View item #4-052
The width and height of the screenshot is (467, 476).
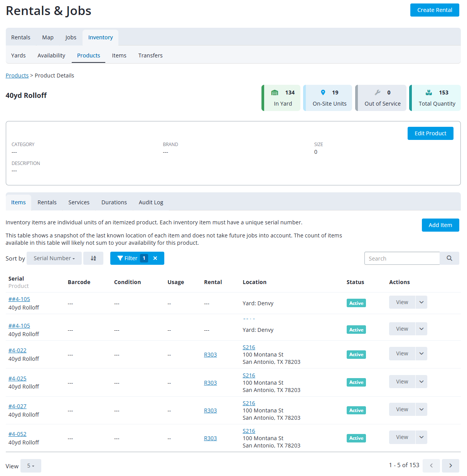[402, 437]
